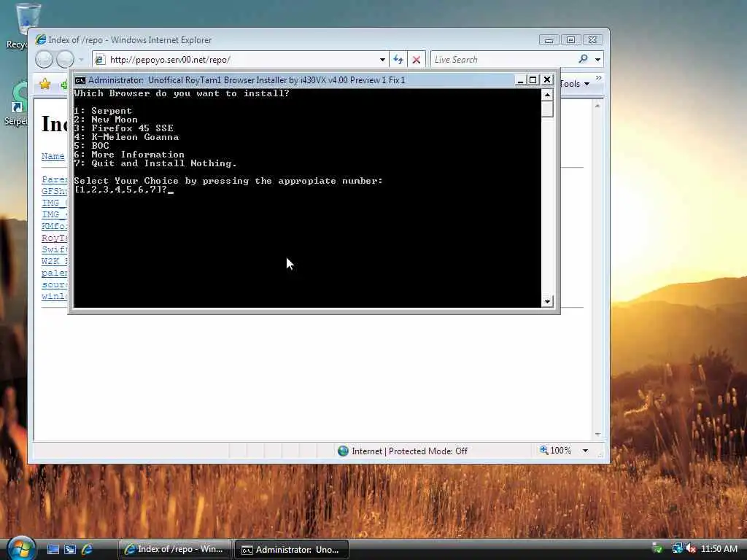Open the Swif... directory link
Screen dimensions: 747x560
54,249
